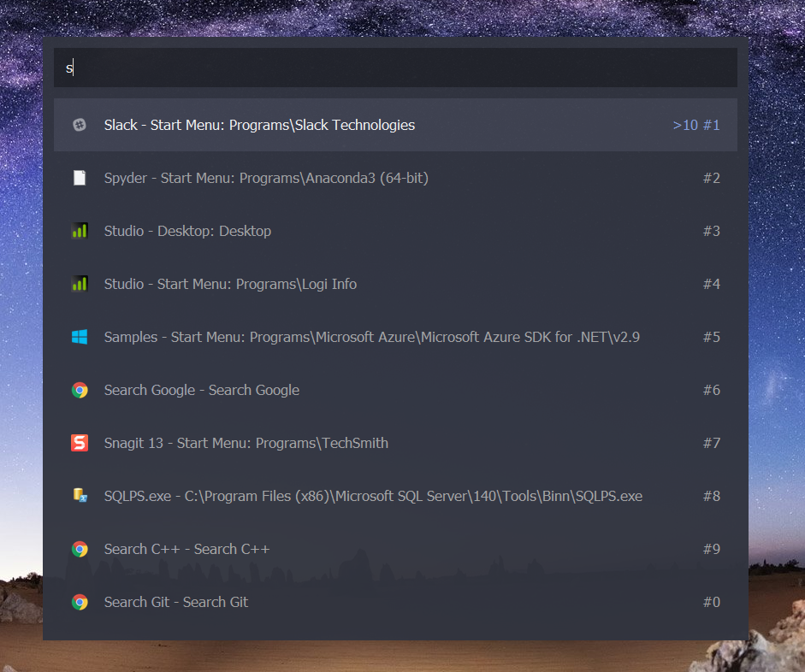Click the Chrome icon beside Search Google

tap(80, 390)
